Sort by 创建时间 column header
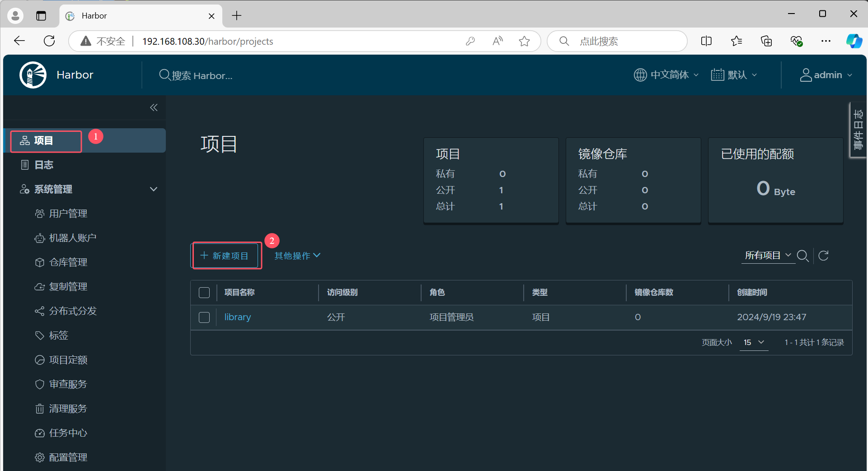 [x=752, y=293]
